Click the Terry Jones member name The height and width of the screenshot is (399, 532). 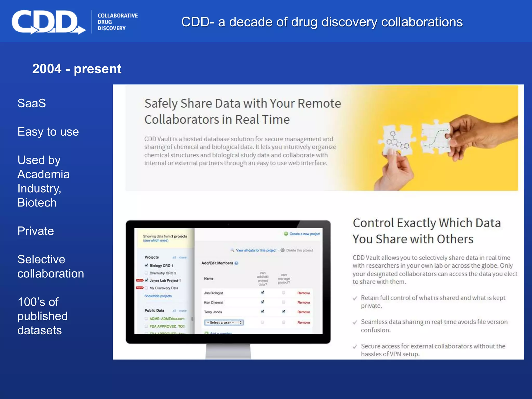pyautogui.click(x=213, y=312)
